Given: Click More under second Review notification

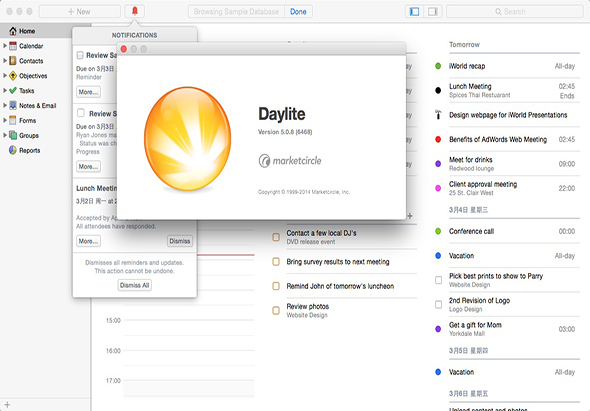Looking at the screenshot, I should pos(88,166).
